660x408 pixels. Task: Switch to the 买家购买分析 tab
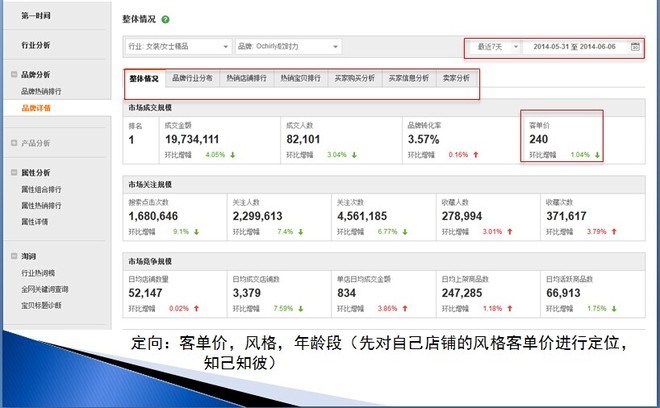coord(355,78)
